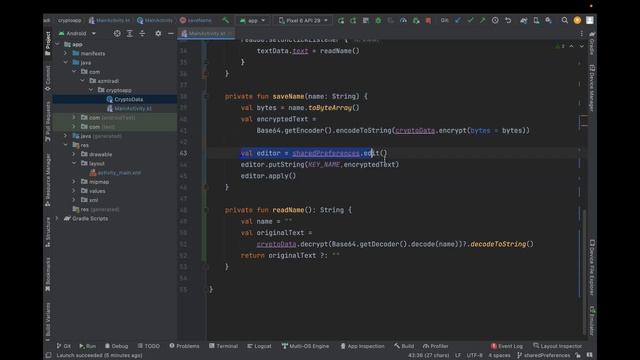Image resolution: width=640 pixels, height=360 pixels.
Task: Open the SDK Manager toolbar icon
Action: pyautogui.click(x=549, y=20)
